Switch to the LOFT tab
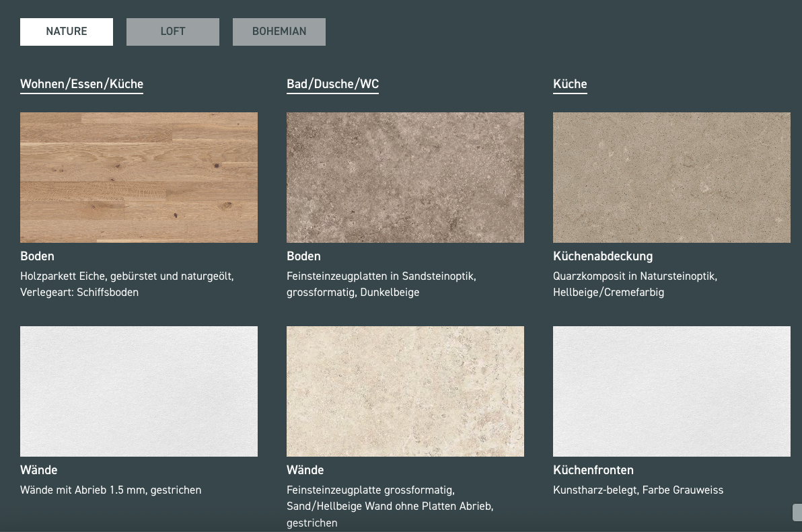This screenshot has height=532, width=802. pos(172,31)
